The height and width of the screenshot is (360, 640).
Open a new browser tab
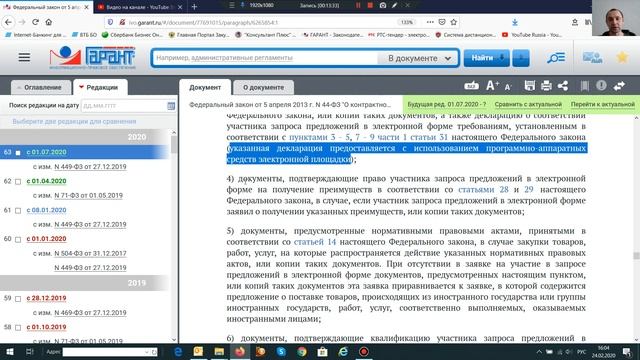[194, 7]
